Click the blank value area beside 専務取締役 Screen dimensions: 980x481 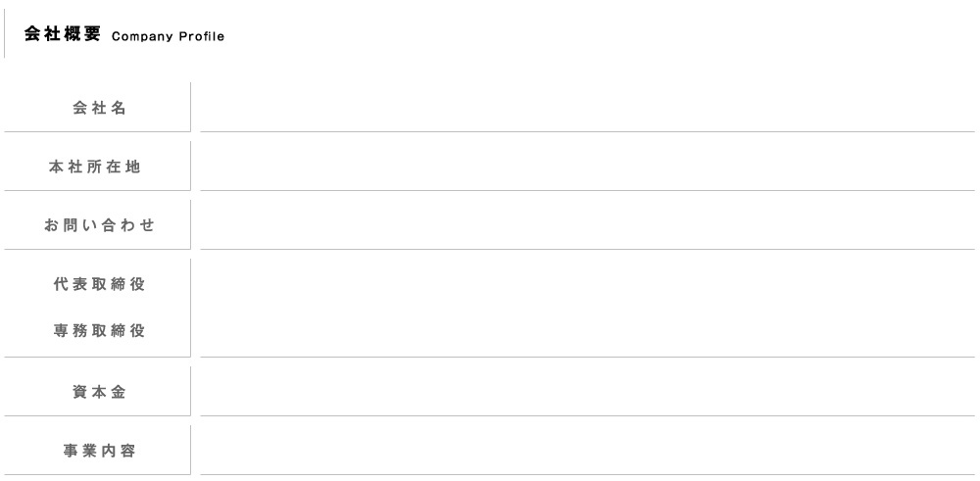point(587,331)
